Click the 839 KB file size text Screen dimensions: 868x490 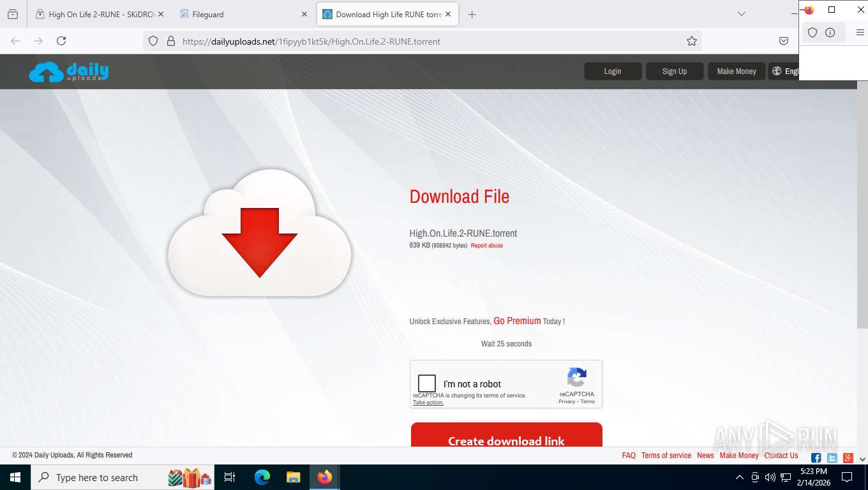[x=419, y=245]
